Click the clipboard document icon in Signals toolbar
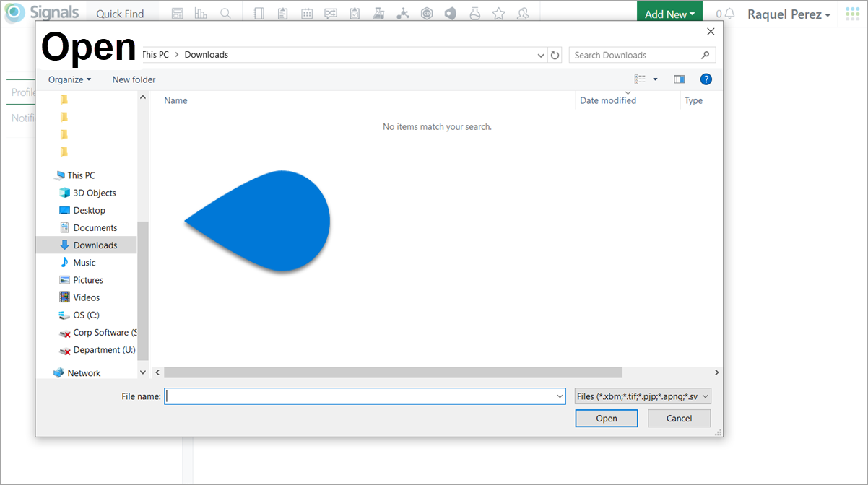 point(282,14)
